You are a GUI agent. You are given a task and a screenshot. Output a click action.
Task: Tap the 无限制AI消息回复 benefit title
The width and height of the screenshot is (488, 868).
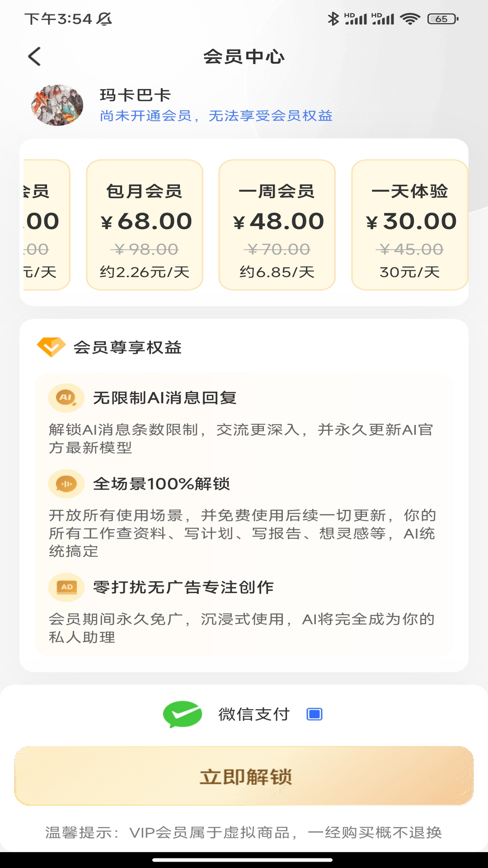tap(165, 398)
